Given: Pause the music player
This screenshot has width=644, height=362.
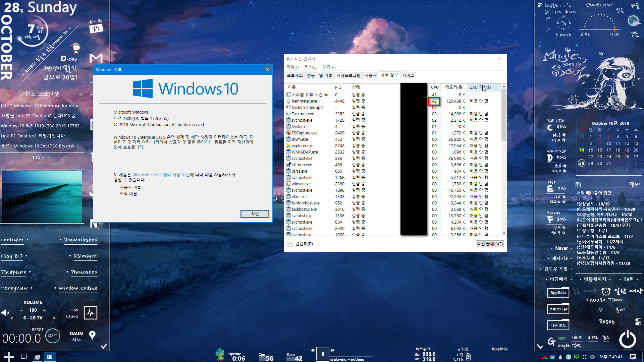Looking at the screenshot, I should 323,354.
